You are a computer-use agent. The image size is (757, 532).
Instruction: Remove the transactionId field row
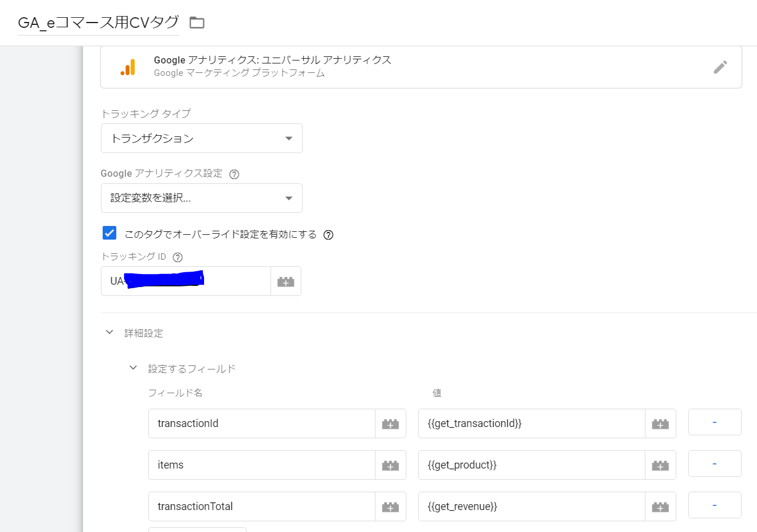tap(714, 423)
